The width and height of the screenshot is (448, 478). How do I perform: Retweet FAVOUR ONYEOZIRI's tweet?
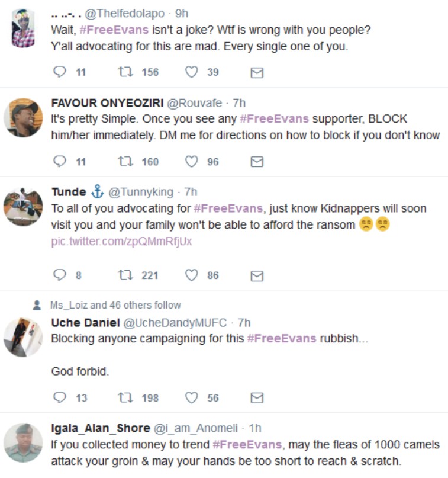(x=125, y=162)
